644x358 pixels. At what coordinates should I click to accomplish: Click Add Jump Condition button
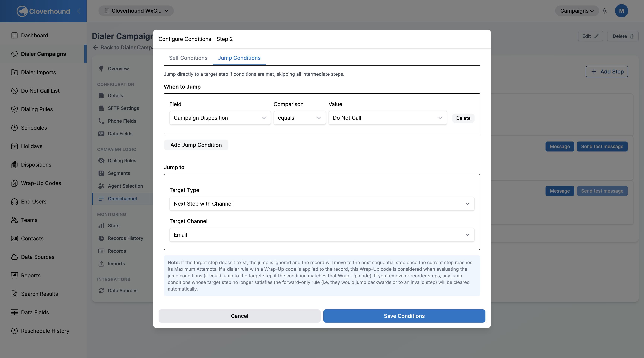point(196,145)
